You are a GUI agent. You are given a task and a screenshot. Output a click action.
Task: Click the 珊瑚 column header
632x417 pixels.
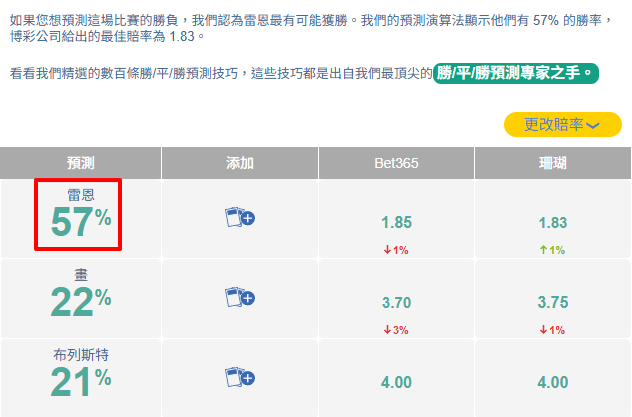pyautogui.click(x=553, y=163)
